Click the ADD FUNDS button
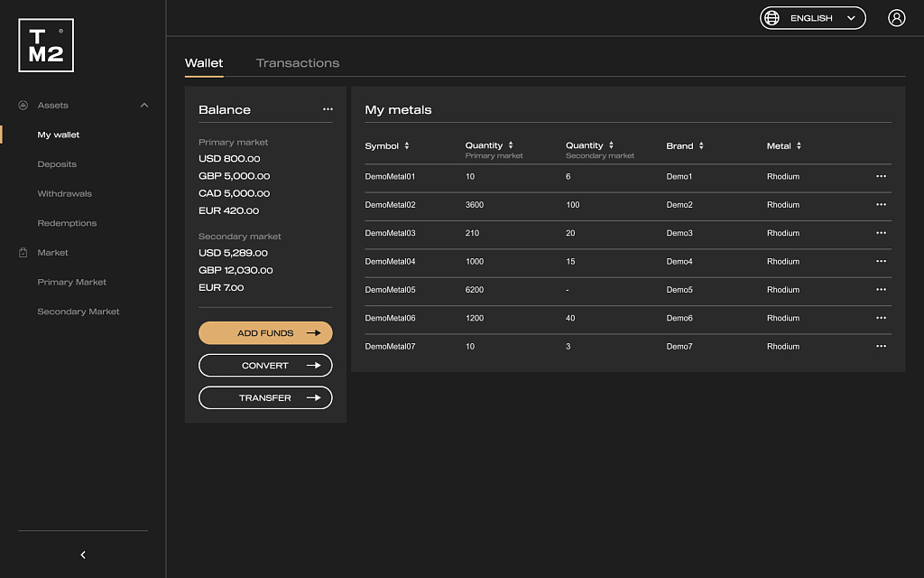Image resolution: width=924 pixels, height=578 pixels. click(x=265, y=332)
